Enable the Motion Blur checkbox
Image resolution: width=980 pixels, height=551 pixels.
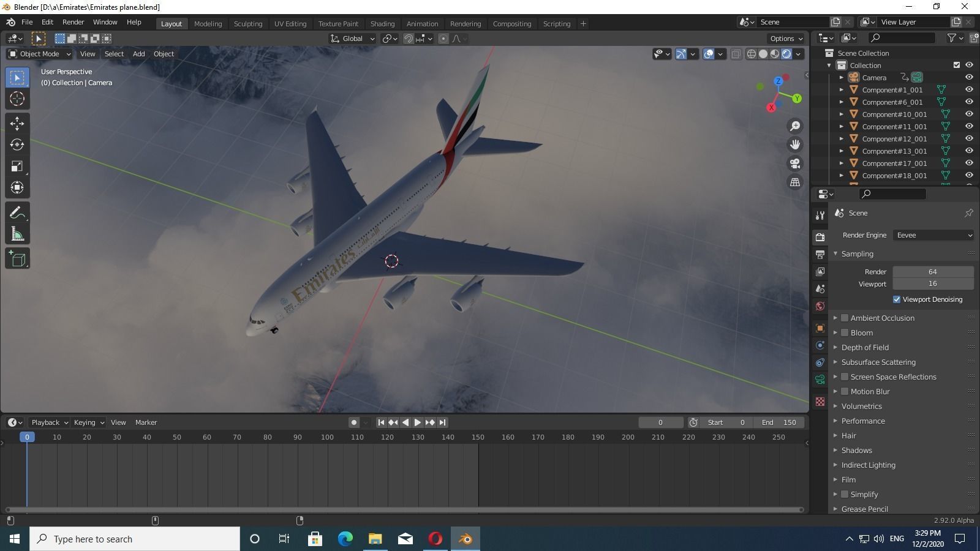pos(845,391)
